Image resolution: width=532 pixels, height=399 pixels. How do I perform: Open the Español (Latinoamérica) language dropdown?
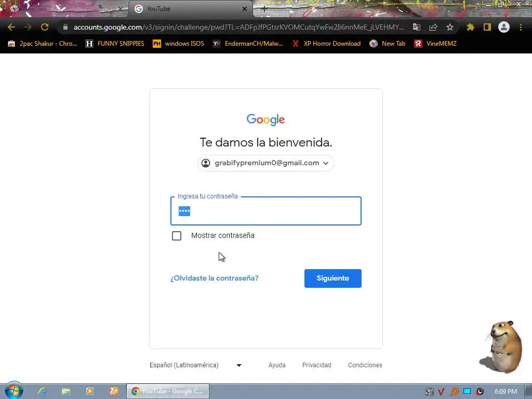196,365
